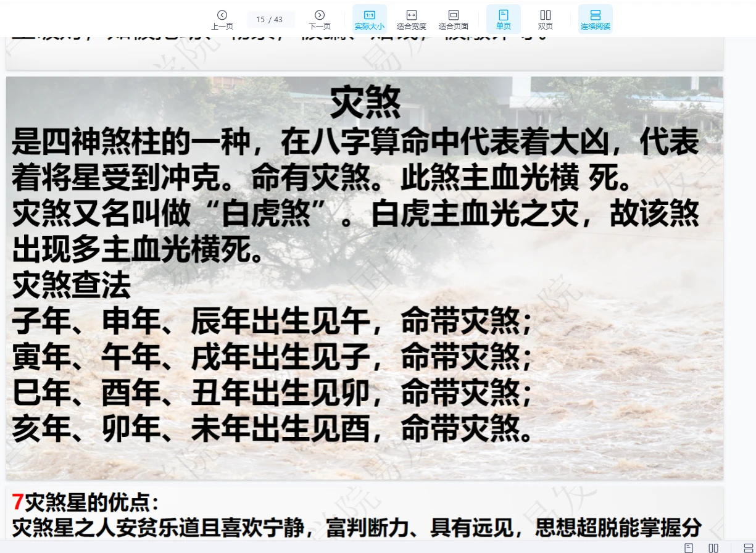Click the document page showing 灾煞
The width and height of the screenshot is (756, 553).
pos(364,278)
